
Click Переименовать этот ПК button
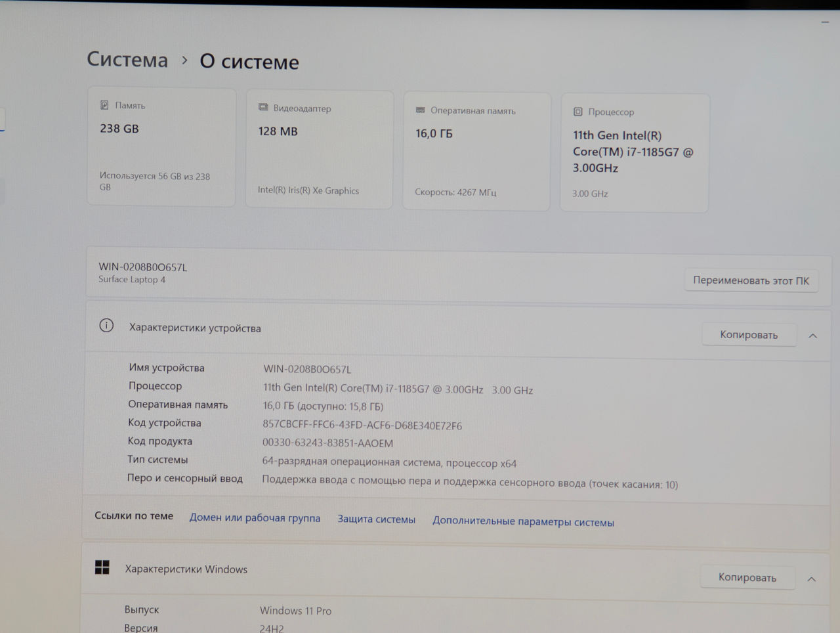click(751, 280)
